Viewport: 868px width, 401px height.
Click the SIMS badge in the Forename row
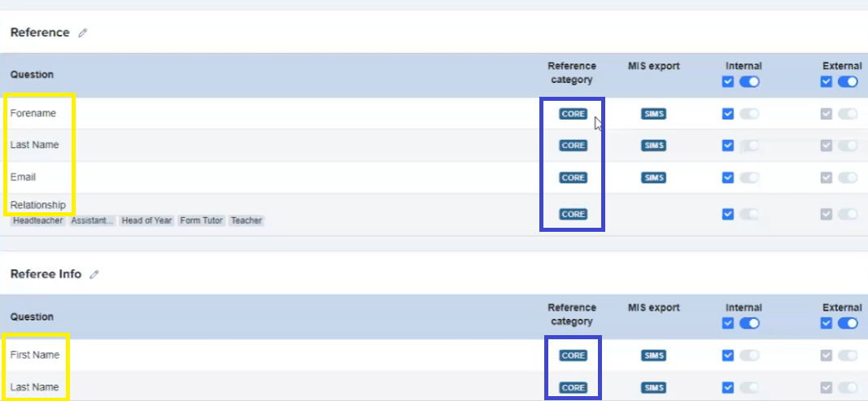pyautogui.click(x=653, y=114)
